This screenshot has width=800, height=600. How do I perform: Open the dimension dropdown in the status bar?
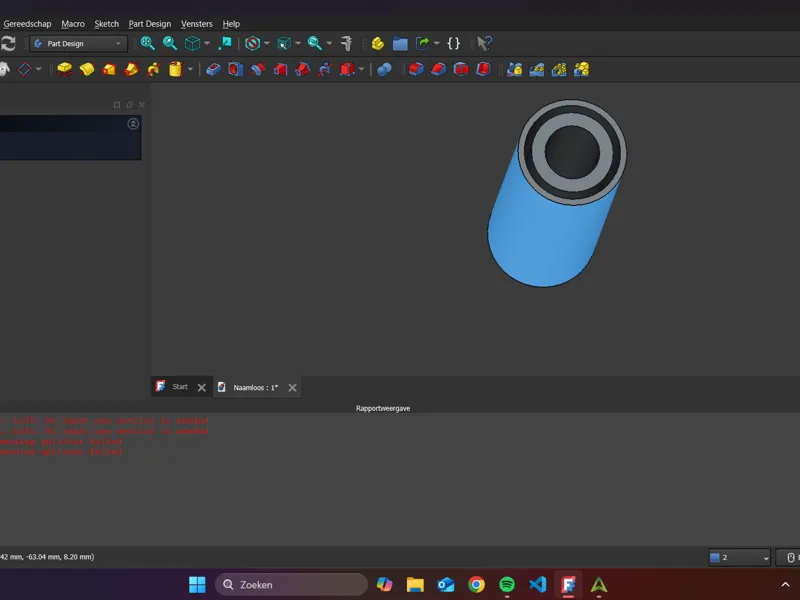[739, 558]
